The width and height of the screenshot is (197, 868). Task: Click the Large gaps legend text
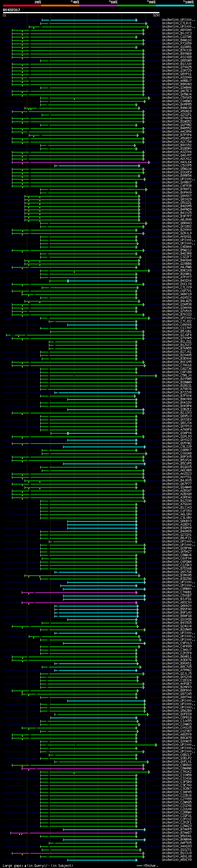(x=38, y=866)
